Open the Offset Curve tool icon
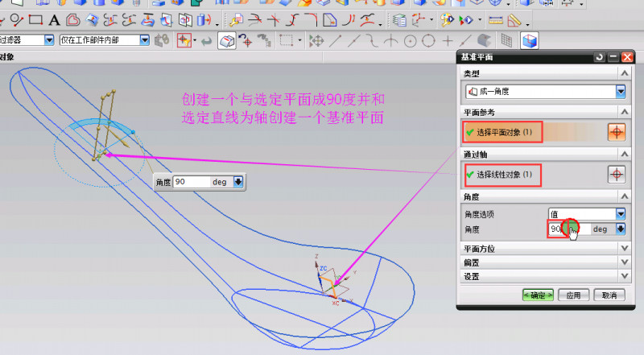Screen dimensions: 644x355 tap(72, 19)
